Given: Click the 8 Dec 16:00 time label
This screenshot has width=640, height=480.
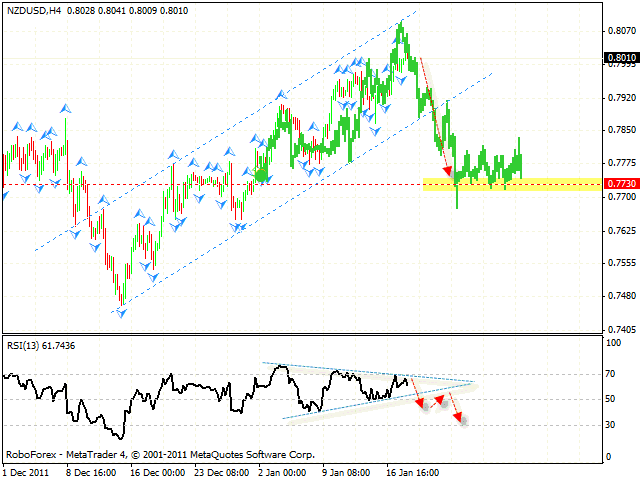Looking at the screenshot, I should point(91,471).
